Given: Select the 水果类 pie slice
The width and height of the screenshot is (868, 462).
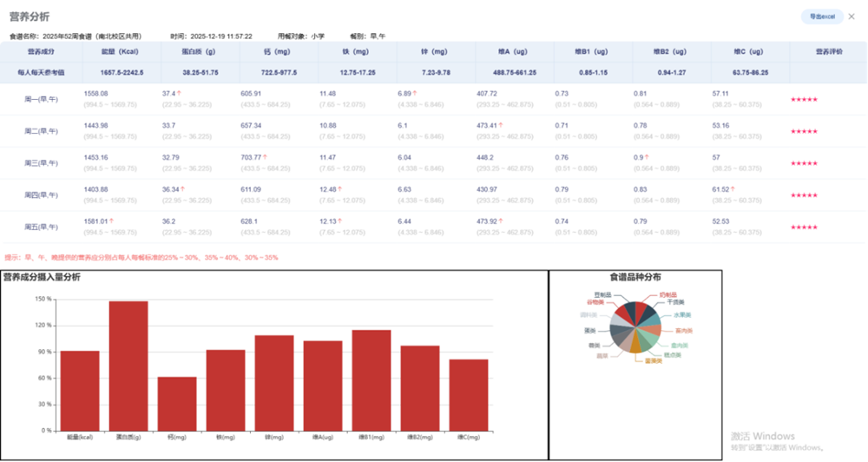Looking at the screenshot, I should point(654,320).
